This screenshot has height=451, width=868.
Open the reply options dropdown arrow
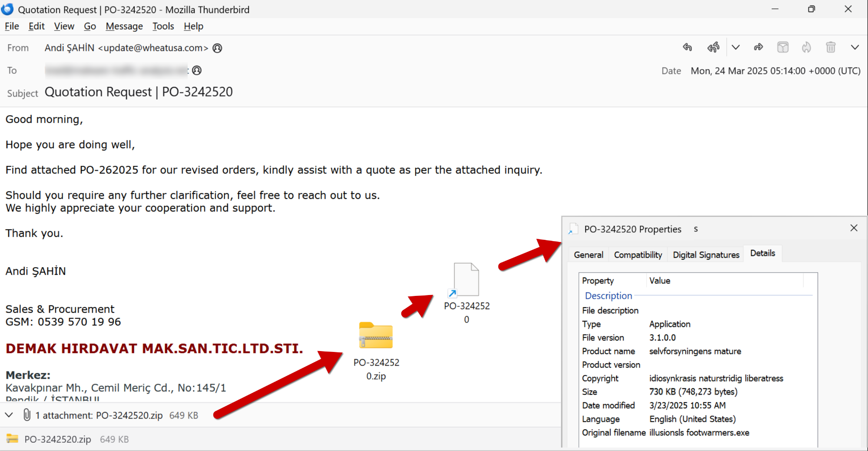coord(735,47)
